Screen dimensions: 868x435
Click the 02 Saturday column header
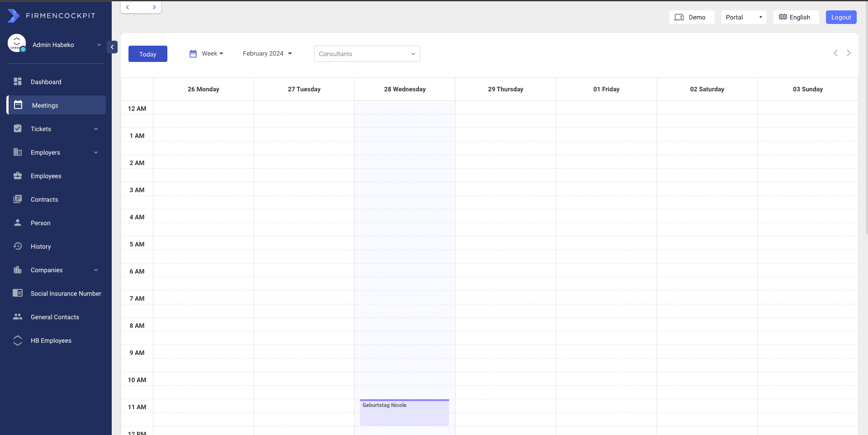pos(707,89)
